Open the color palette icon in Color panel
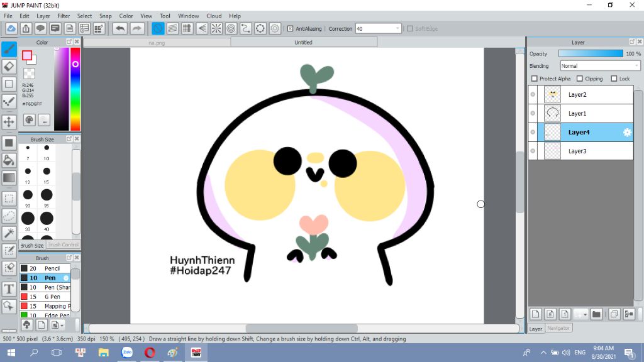Screen dimensions: 644x362 [x=29, y=120]
